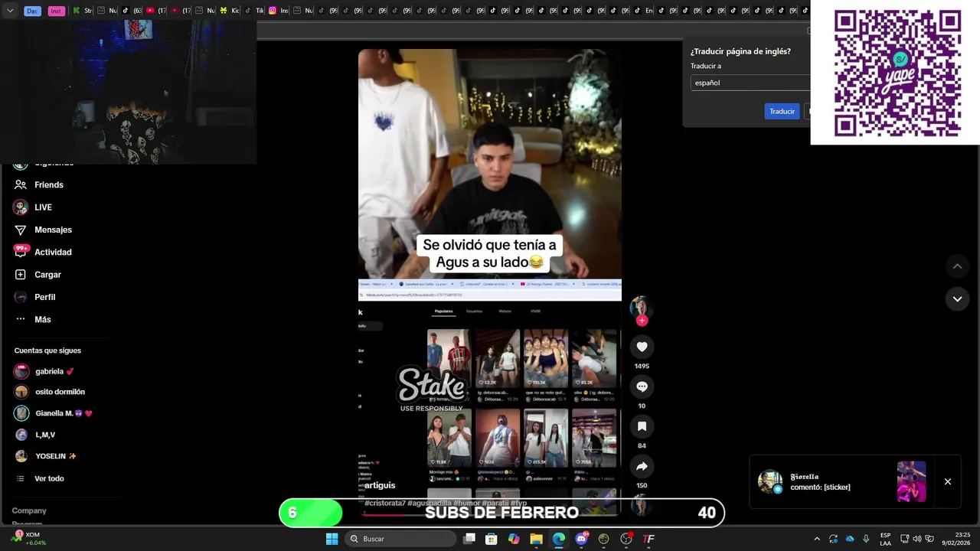Viewport: 980px width, 551px height.
Task: Dismiss the sticker comment notification
Action: click(948, 481)
